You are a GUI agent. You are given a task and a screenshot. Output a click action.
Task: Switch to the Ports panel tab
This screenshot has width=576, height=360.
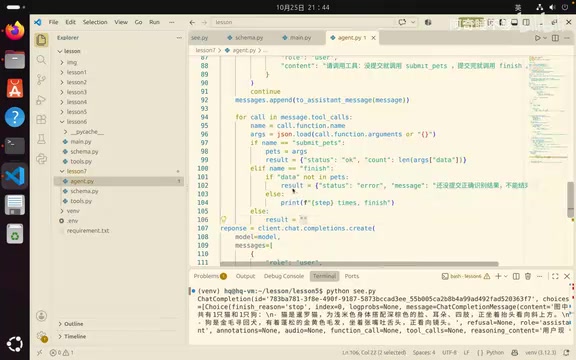[x=352, y=276]
